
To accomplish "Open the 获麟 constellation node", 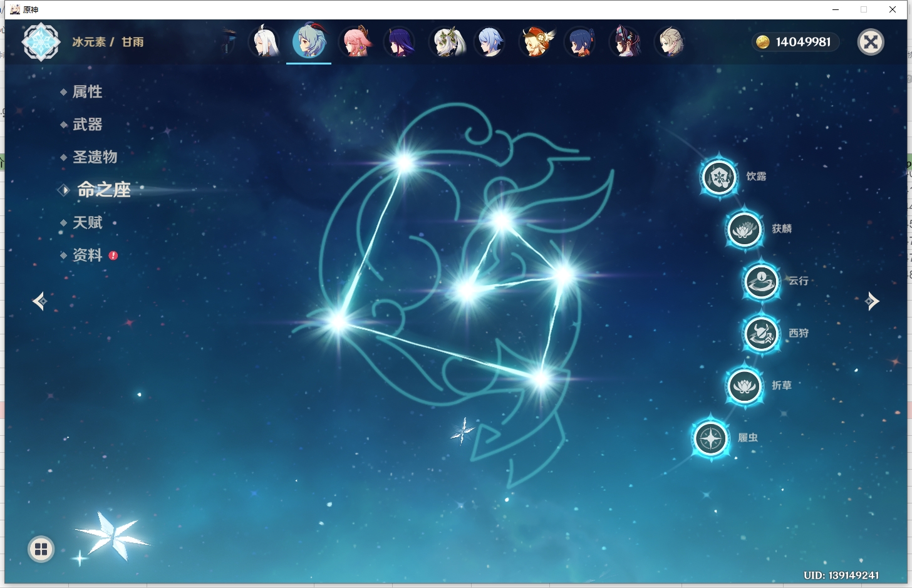I will (x=744, y=229).
